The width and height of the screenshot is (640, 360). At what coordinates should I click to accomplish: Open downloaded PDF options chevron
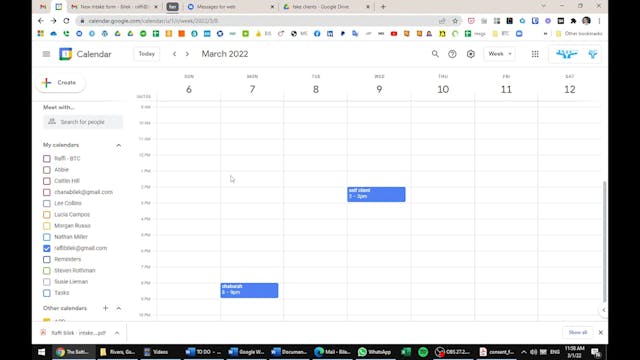(117, 333)
